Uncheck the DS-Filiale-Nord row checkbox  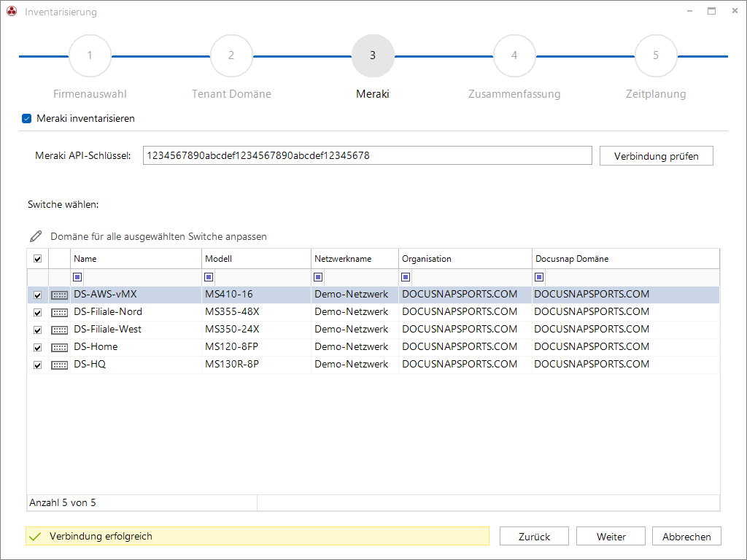click(x=38, y=313)
